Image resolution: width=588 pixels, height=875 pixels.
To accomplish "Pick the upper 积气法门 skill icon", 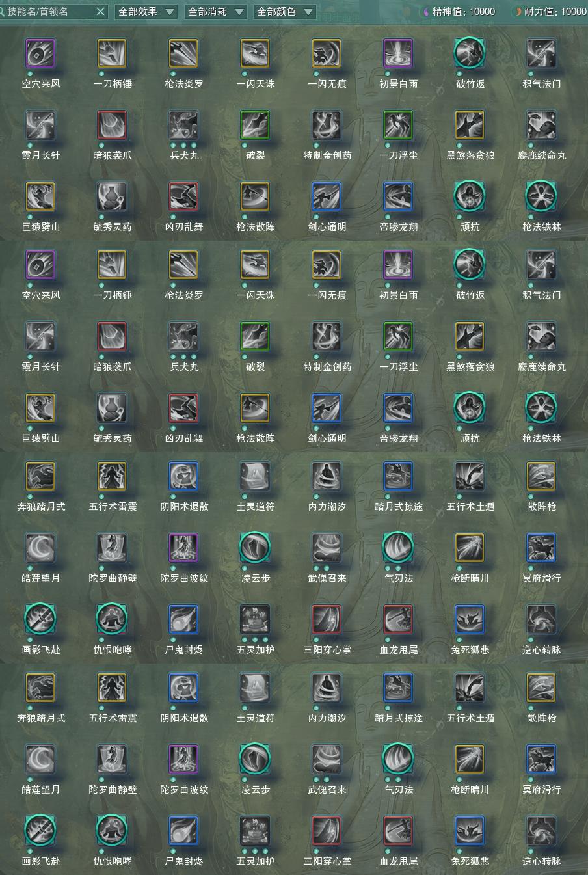I will [541, 53].
